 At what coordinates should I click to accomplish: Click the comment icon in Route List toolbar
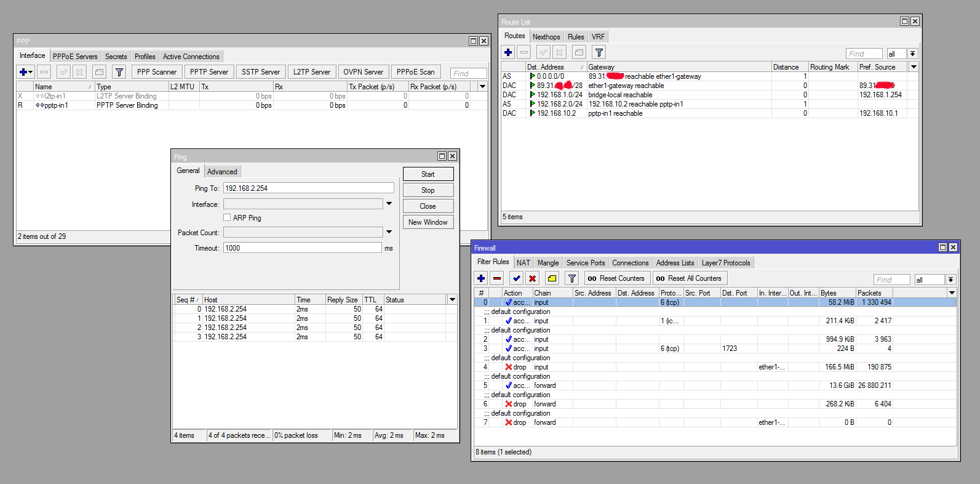pyautogui.click(x=579, y=52)
